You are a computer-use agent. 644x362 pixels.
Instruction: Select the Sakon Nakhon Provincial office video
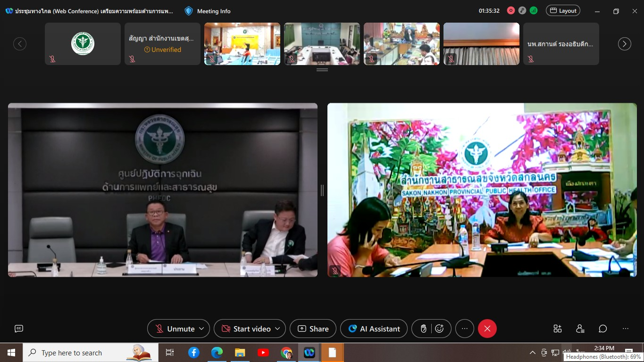point(482,190)
